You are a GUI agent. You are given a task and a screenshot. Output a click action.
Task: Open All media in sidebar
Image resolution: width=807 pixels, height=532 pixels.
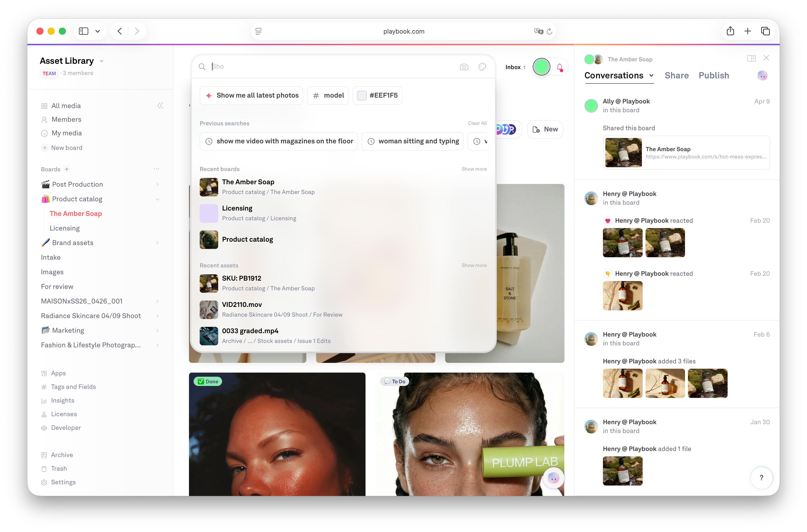coord(66,106)
